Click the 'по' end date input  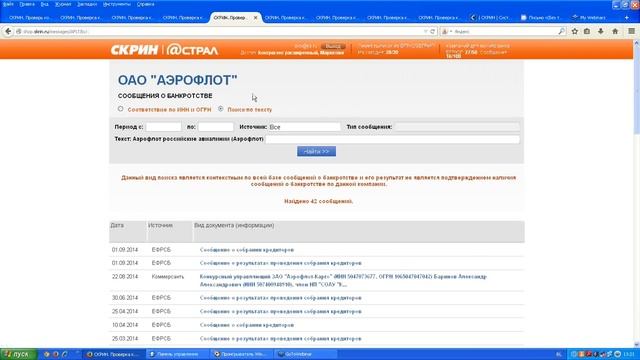coord(216,127)
